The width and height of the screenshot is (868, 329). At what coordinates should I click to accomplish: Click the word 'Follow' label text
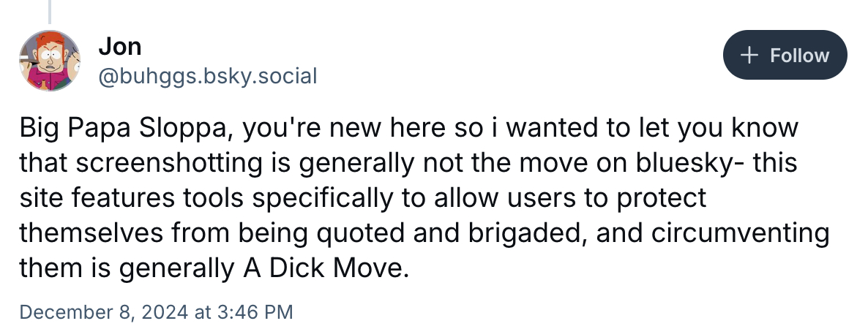pyautogui.click(x=798, y=56)
